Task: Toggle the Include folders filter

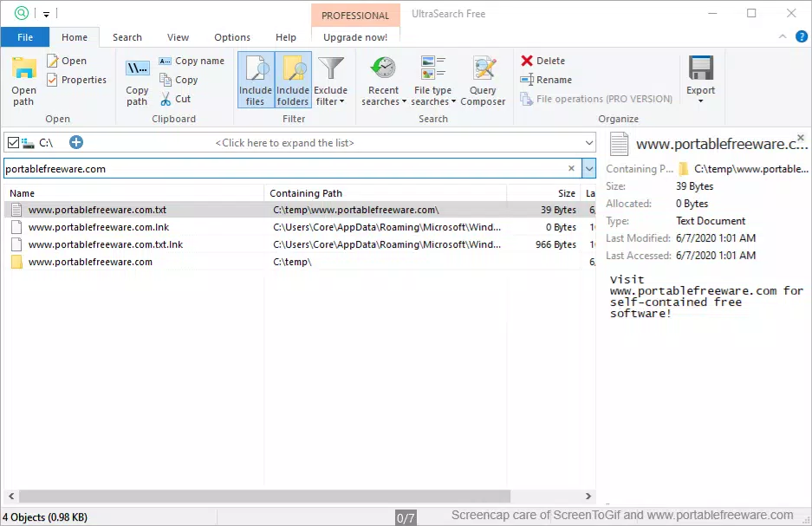Action: click(293, 79)
